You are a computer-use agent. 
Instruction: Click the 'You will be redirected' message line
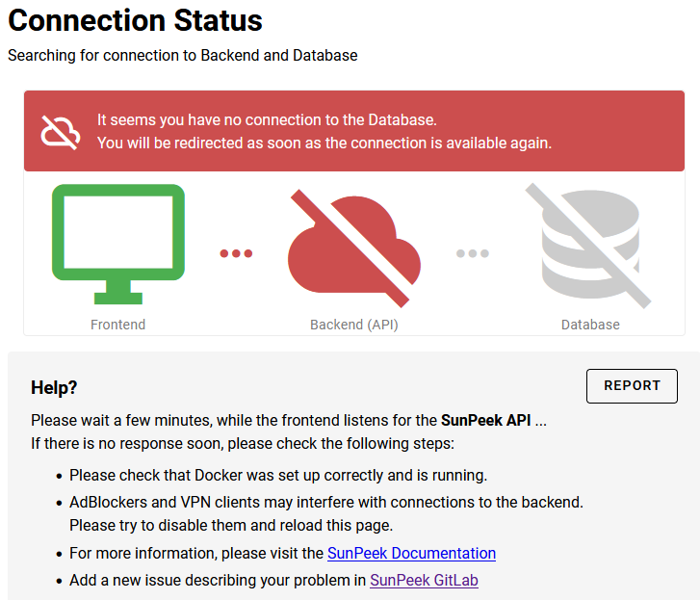[324, 143]
